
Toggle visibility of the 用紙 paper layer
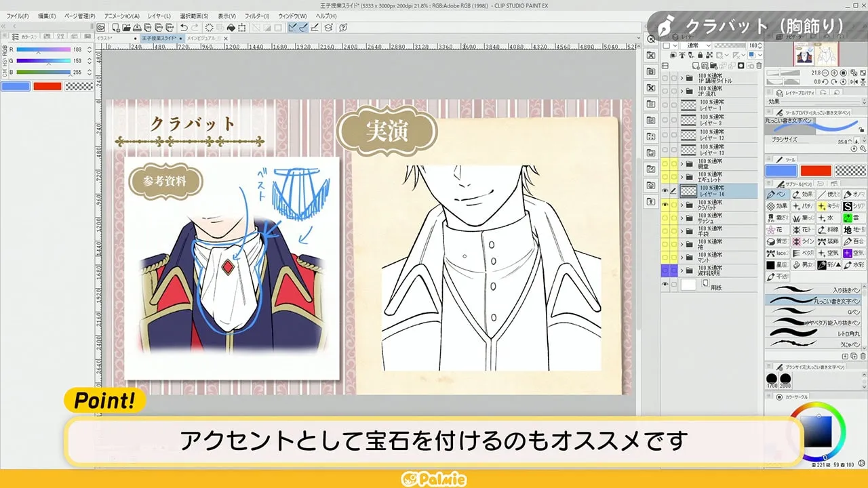(x=664, y=284)
